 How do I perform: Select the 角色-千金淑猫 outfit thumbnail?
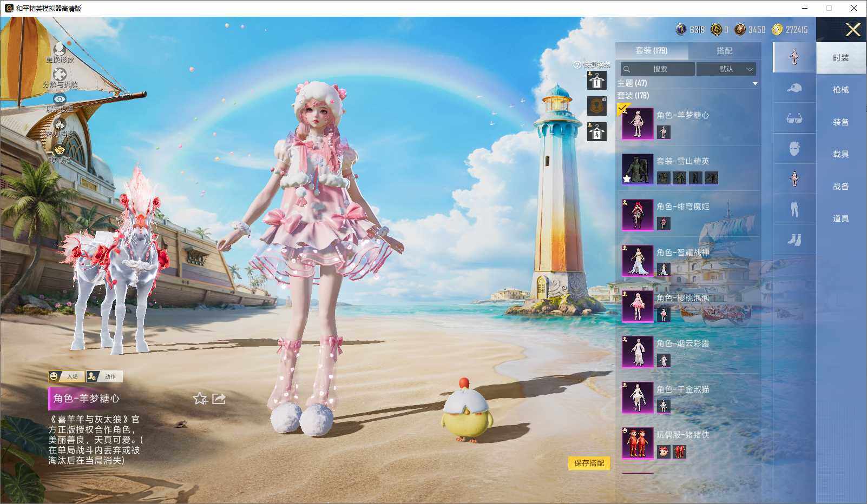tap(638, 397)
